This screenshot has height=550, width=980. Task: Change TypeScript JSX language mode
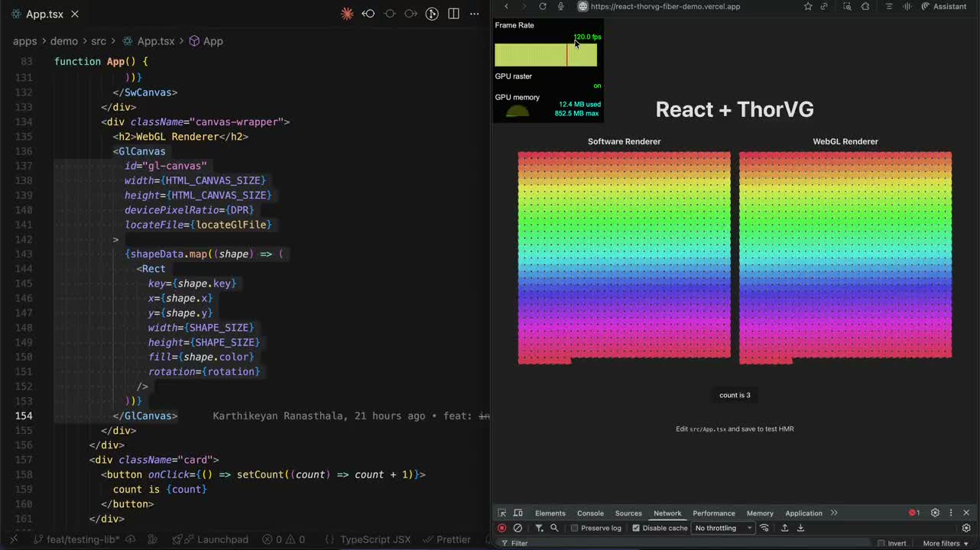(x=375, y=539)
